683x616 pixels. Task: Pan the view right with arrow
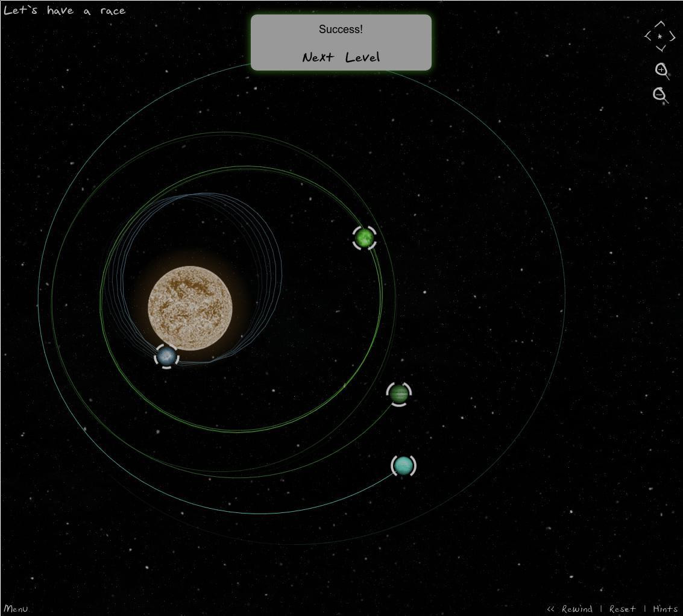[x=672, y=36]
